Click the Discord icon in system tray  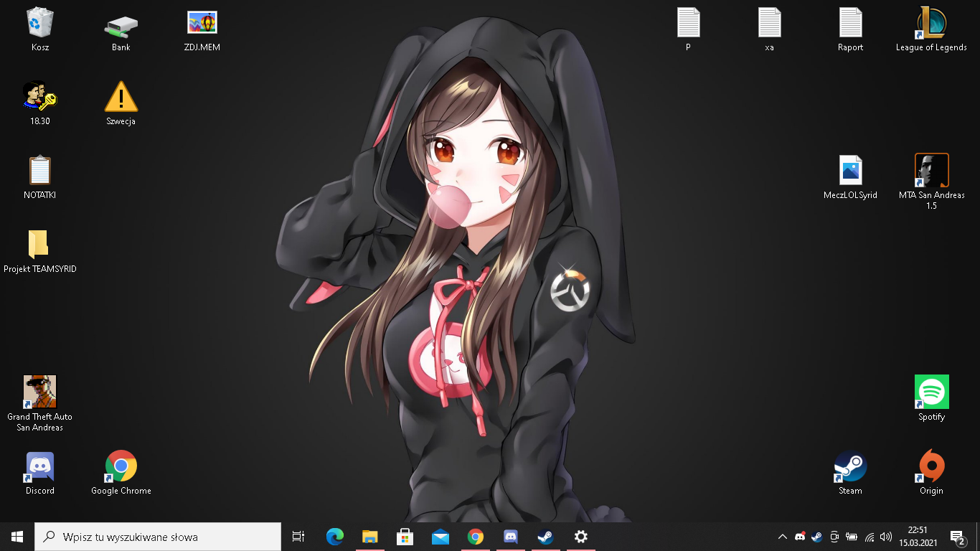[x=800, y=537]
